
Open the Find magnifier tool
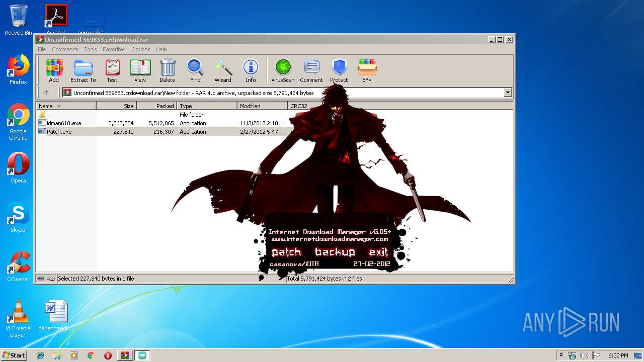tap(195, 70)
